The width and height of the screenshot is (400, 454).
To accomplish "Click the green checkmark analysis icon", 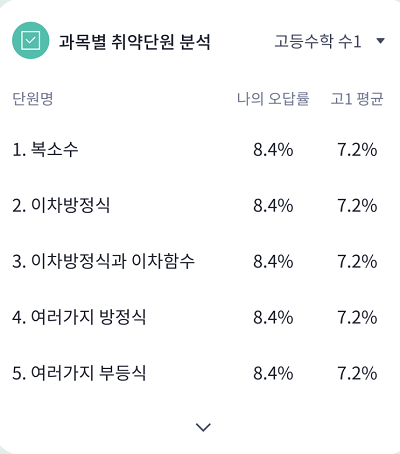I will (31, 40).
